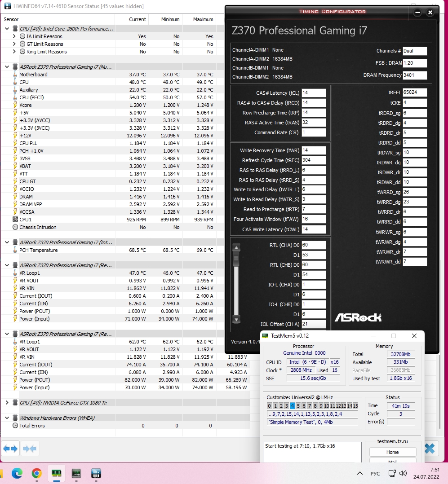The width and height of the screenshot is (448, 484).
Task: Click the tREFI value field 65024
Action: (415, 92)
